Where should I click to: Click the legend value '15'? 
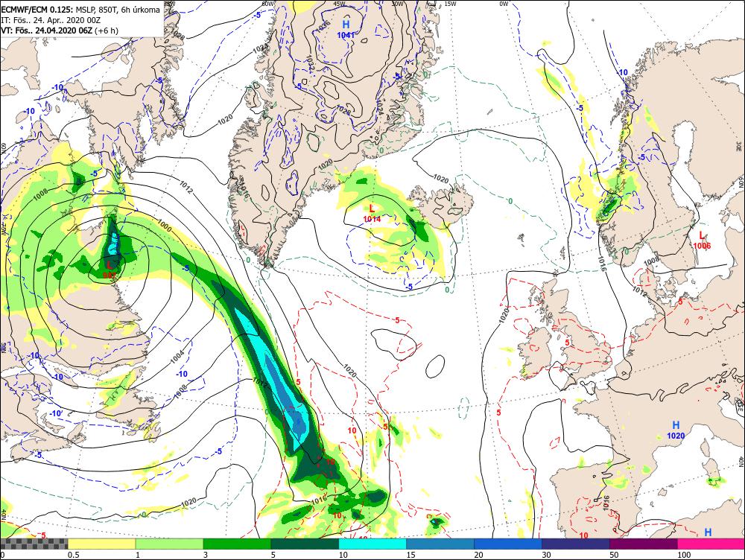[x=411, y=555]
